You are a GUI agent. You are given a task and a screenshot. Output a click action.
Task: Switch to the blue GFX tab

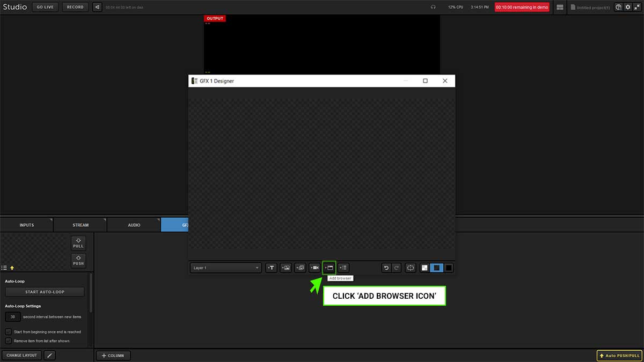(x=174, y=225)
